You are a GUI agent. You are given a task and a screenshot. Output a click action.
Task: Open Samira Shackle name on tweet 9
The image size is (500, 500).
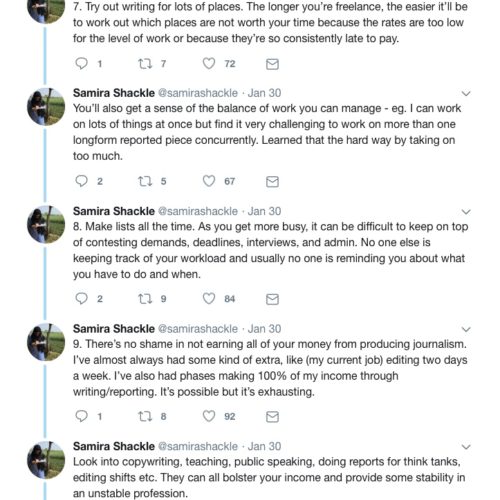114,329
